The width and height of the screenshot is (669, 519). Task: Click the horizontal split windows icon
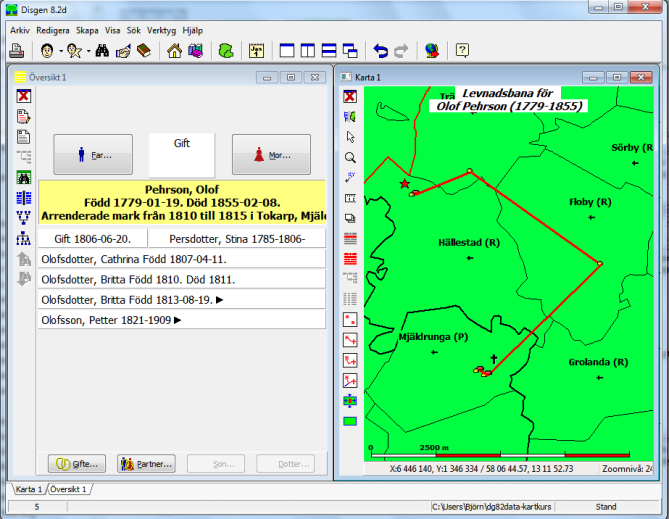tap(329, 51)
